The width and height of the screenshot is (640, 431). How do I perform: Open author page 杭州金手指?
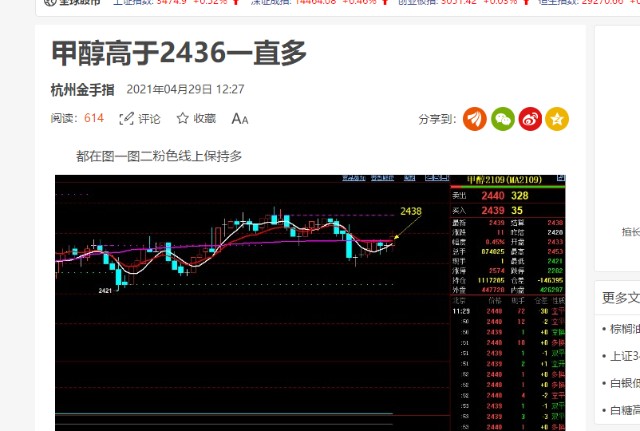click(x=82, y=89)
